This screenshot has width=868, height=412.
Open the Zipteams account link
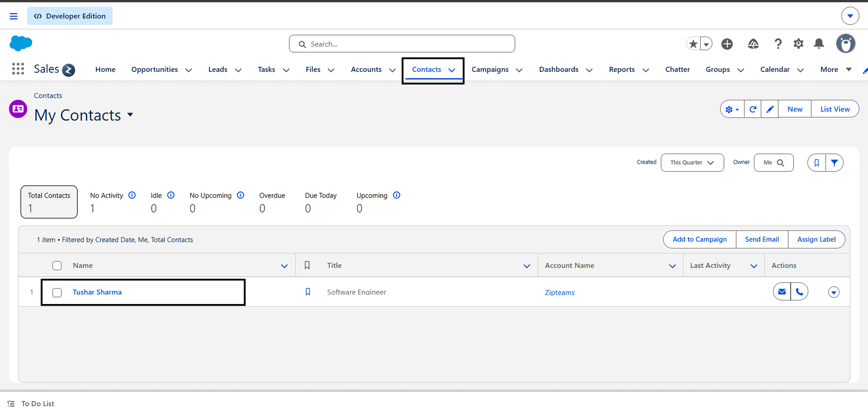point(559,293)
